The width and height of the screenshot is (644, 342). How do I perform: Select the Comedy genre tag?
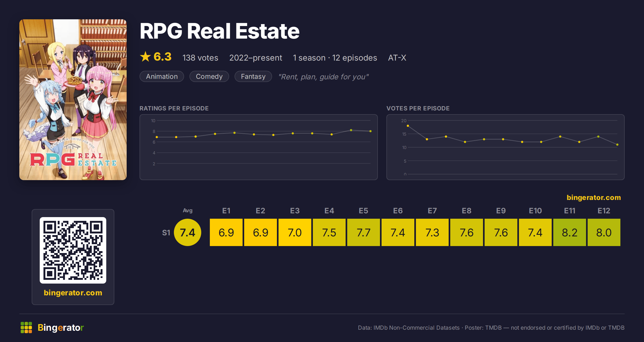pos(209,76)
